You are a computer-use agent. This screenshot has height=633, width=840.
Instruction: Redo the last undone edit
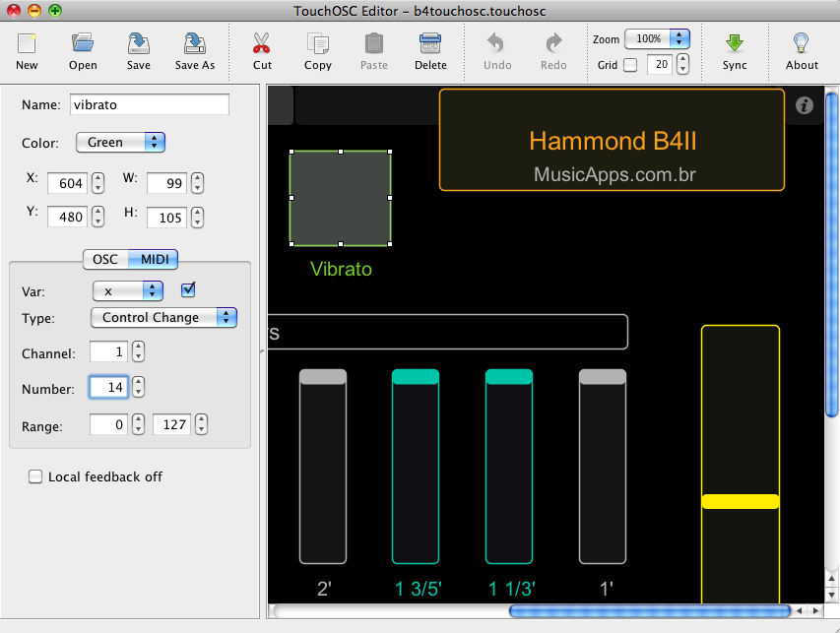pos(553,43)
